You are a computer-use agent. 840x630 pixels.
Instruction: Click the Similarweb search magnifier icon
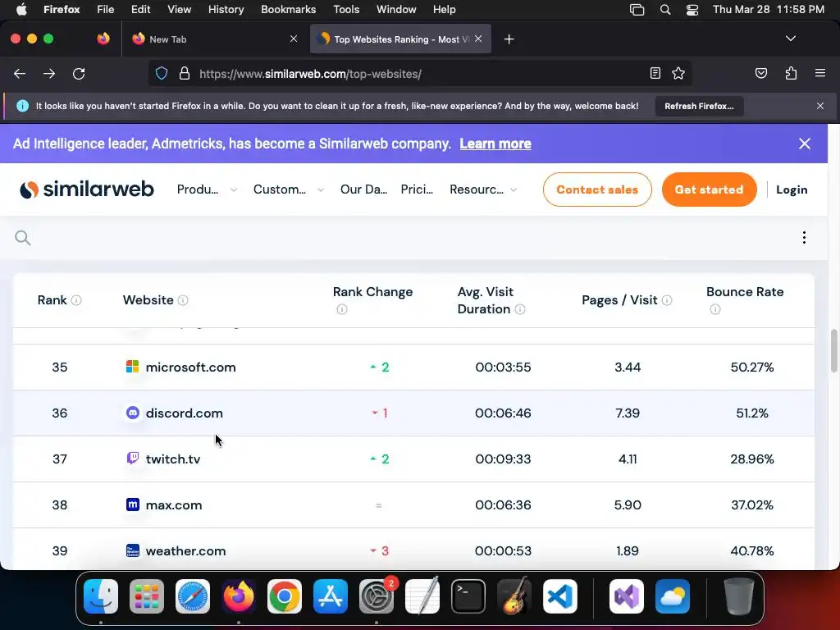22,237
